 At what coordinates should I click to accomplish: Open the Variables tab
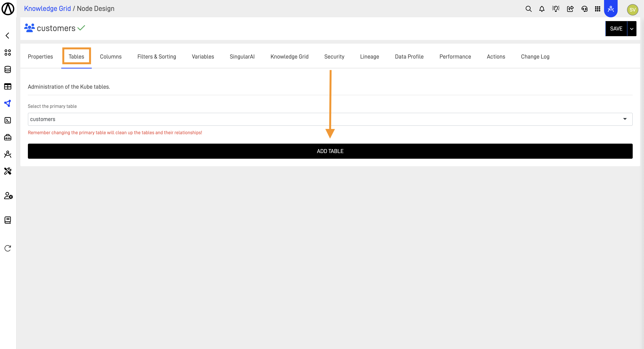203,57
